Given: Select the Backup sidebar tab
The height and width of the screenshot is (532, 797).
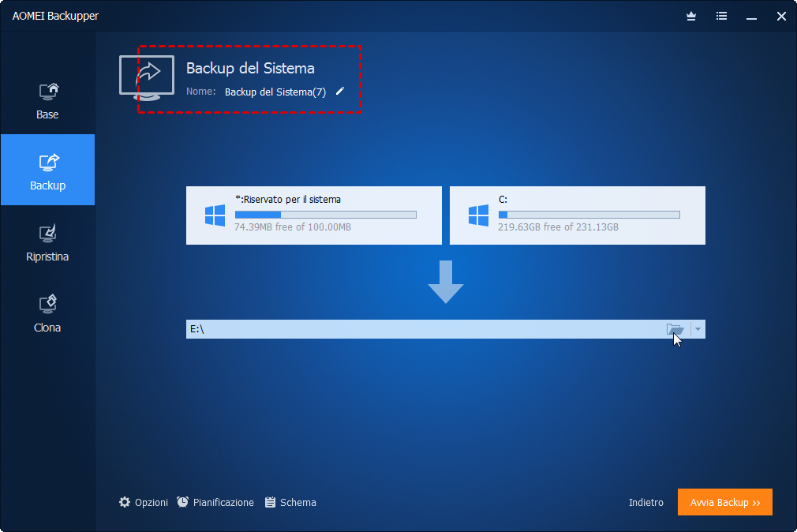Looking at the screenshot, I should tap(47, 170).
